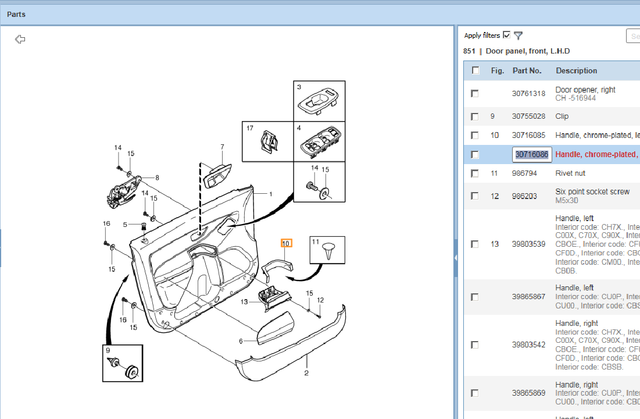Toggle the Apply filters checkbox
The width and height of the screenshot is (640, 419).
(507, 35)
